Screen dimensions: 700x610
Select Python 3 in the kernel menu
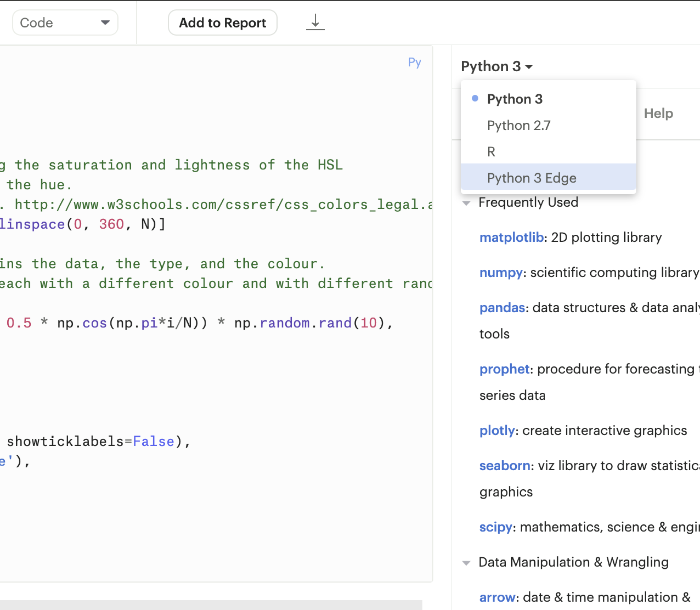tap(515, 99)
